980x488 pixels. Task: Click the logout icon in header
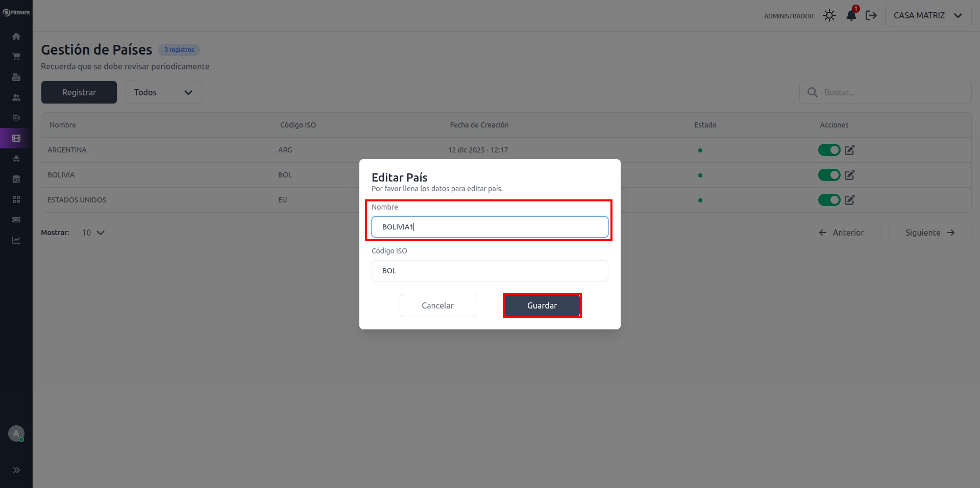[871, 16]
